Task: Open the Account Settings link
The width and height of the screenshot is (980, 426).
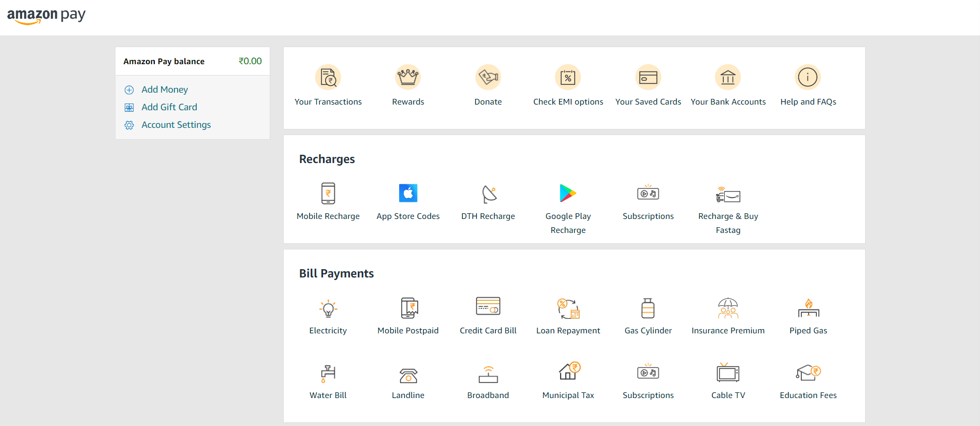Action: 176,125
